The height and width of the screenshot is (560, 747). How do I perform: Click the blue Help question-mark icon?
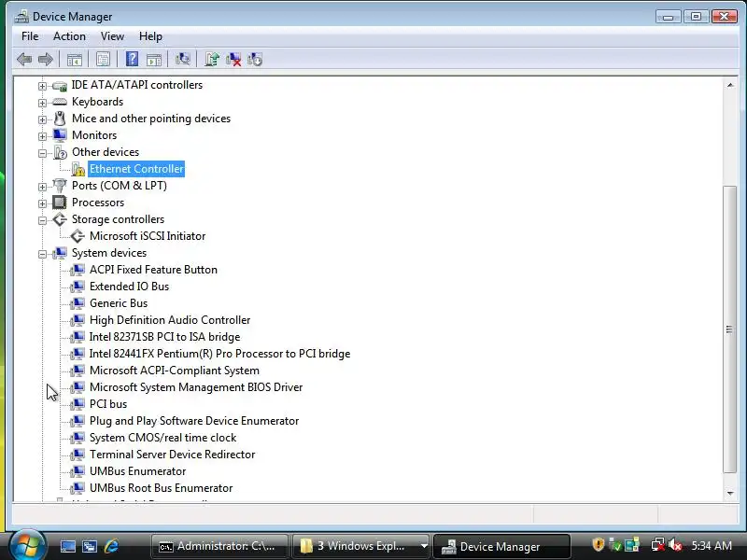click(x=132, y=59)
